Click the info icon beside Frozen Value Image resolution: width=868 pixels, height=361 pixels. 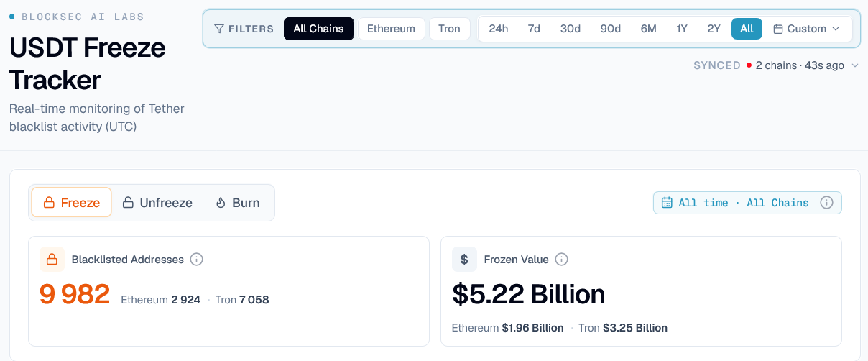click(x=562, y=260)
